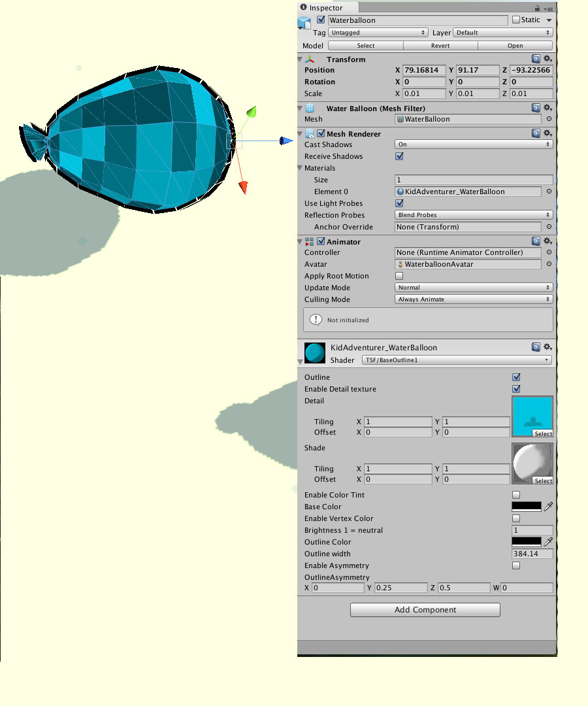
Task: Collapse the Animator component foldout
Action: [300, 242]
